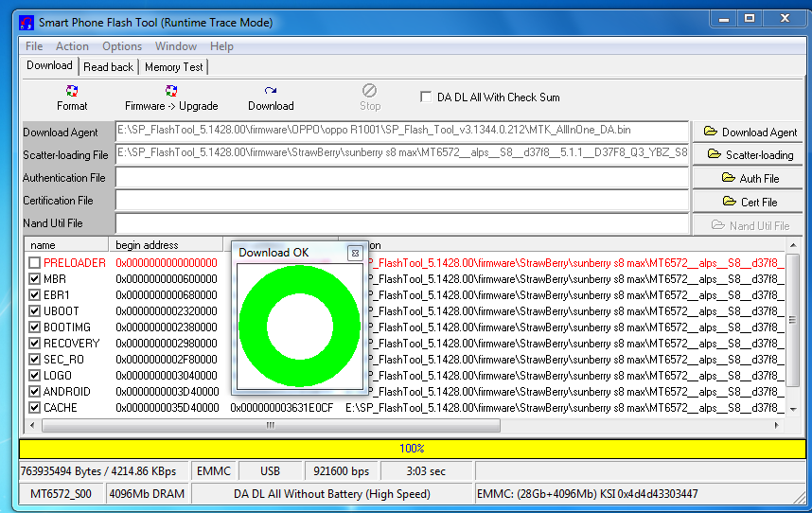Uncheck the RECOVERY partition checkbox
Image resolution: width=812 pixels, height=513 pixels.
(x=34, y=344)
